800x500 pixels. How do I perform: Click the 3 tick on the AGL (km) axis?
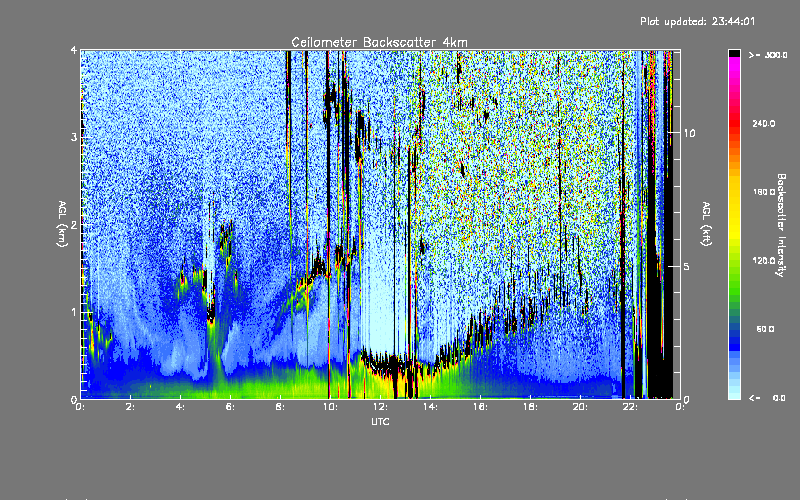[x=74, y=137]
